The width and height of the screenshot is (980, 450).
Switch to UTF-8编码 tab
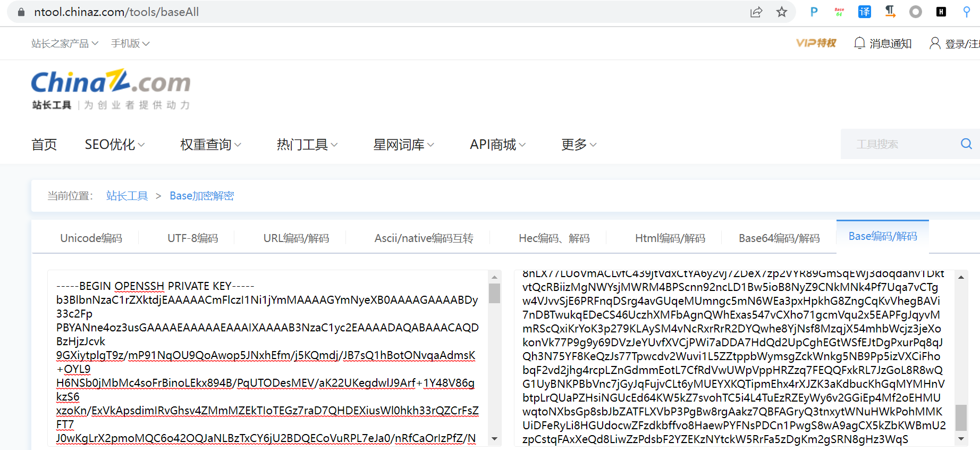pos(193,238)
